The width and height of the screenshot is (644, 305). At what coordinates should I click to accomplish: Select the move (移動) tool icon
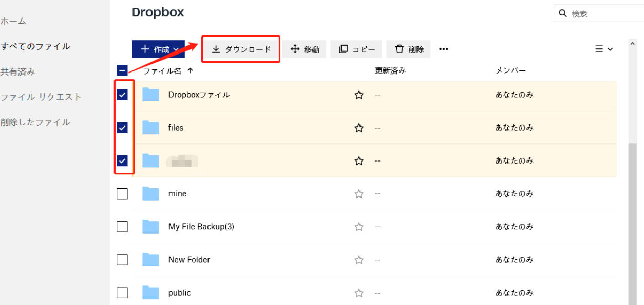point(295,49)
